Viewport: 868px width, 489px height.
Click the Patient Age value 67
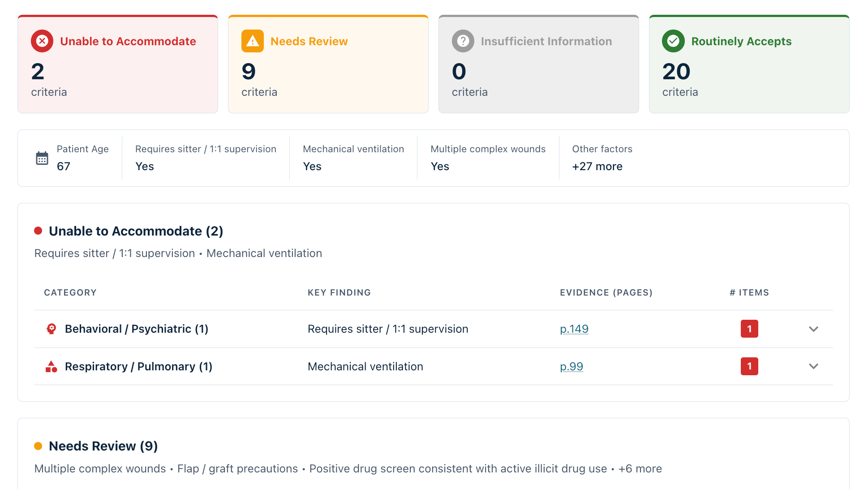[x=64, y=167]
